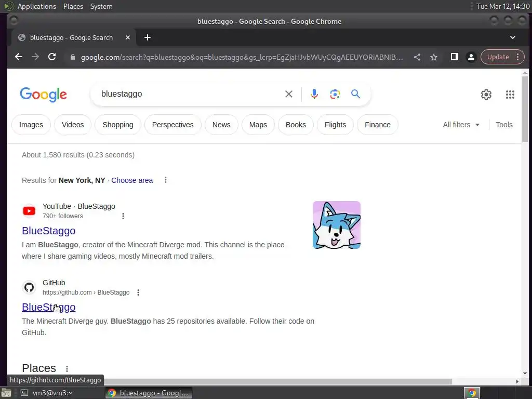The width and height of the screenshot is (532, 399).
Task: Open the Chrome side panel
Action: point(455,57)
